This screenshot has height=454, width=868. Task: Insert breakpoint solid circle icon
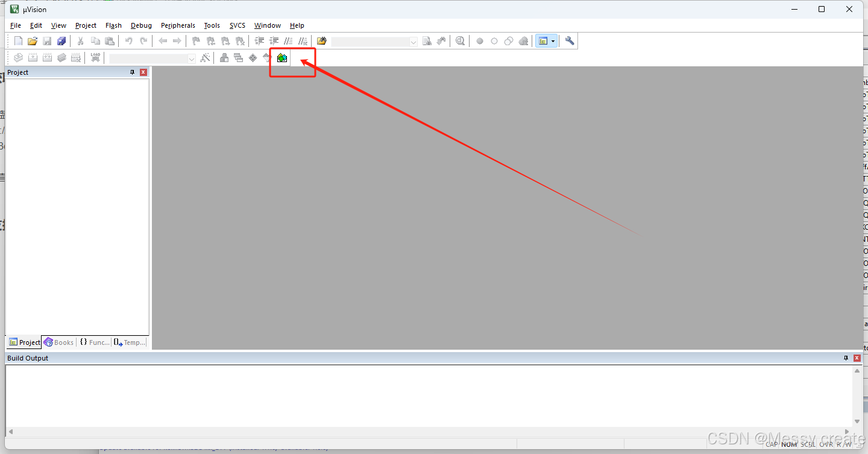pos(480,41)
